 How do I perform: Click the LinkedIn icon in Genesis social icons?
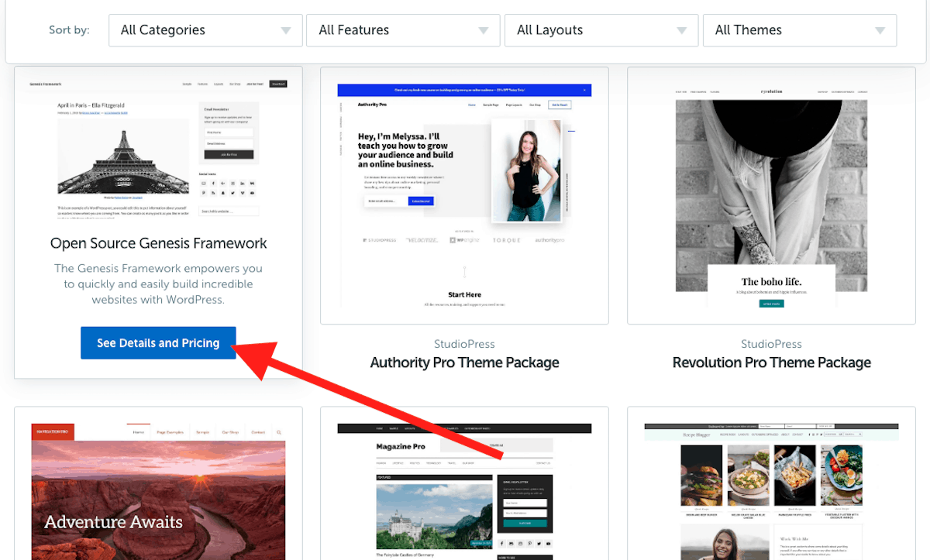243,184
